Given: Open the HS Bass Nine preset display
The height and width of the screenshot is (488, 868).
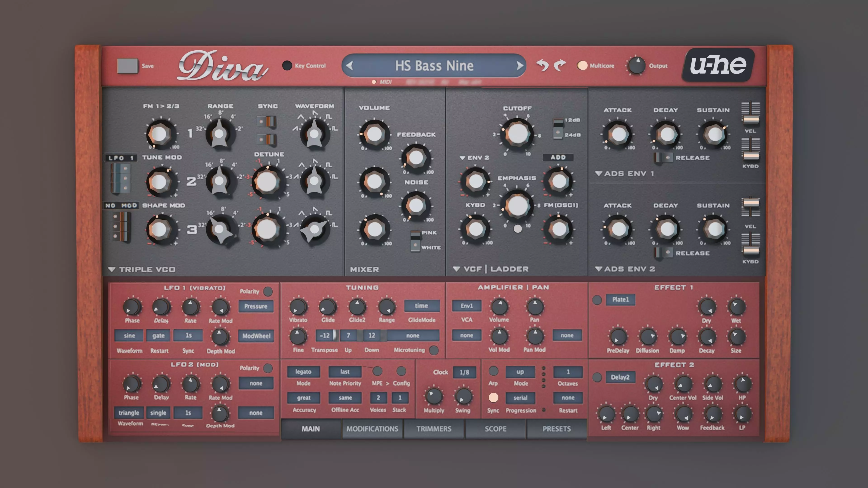Looking at the screenshot, I should 434,66.
